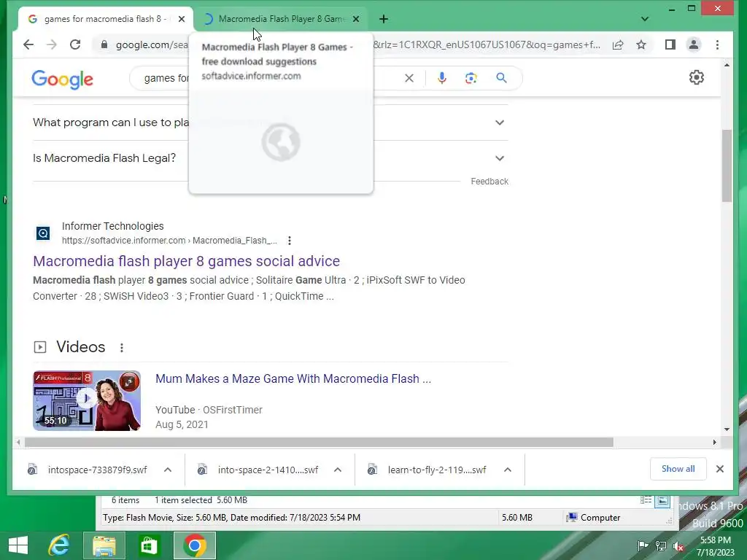The image size is (747, 560).
Task: Clear the Google search box with X
Action: click(x=409, y=78)
